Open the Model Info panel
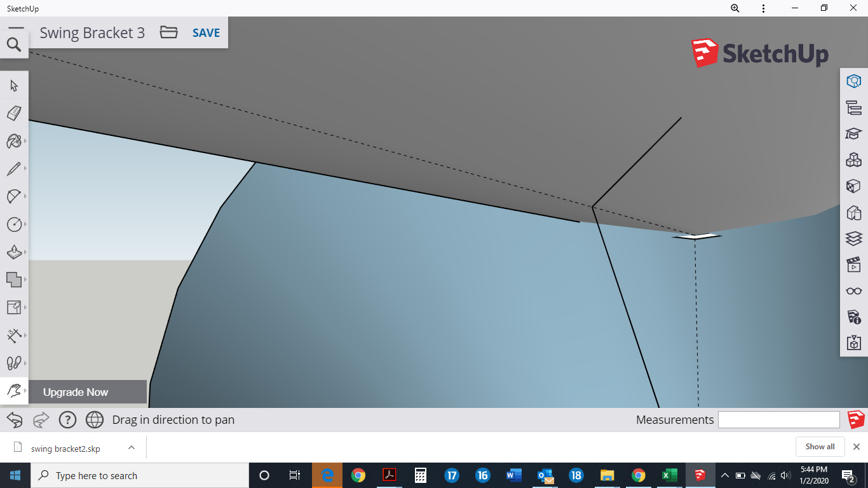Screen dimensions: 868x488 pyautogui.click(x=853, y=316)
